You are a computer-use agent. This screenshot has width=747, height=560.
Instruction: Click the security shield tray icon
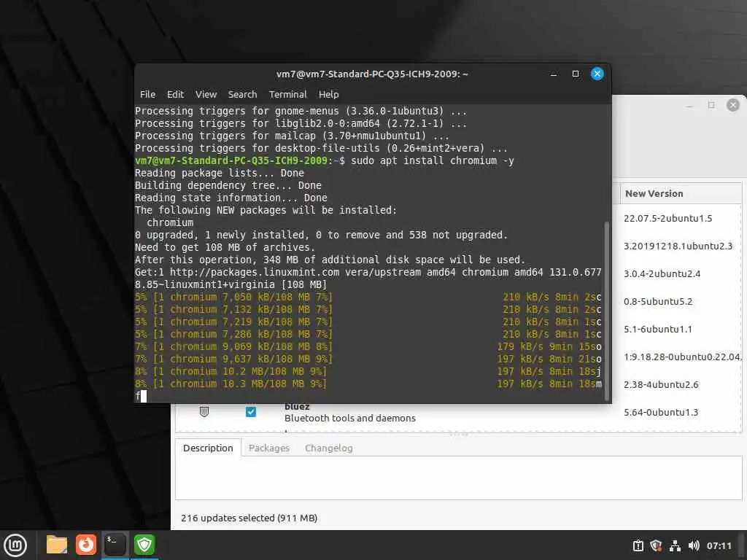click(656, 545)
